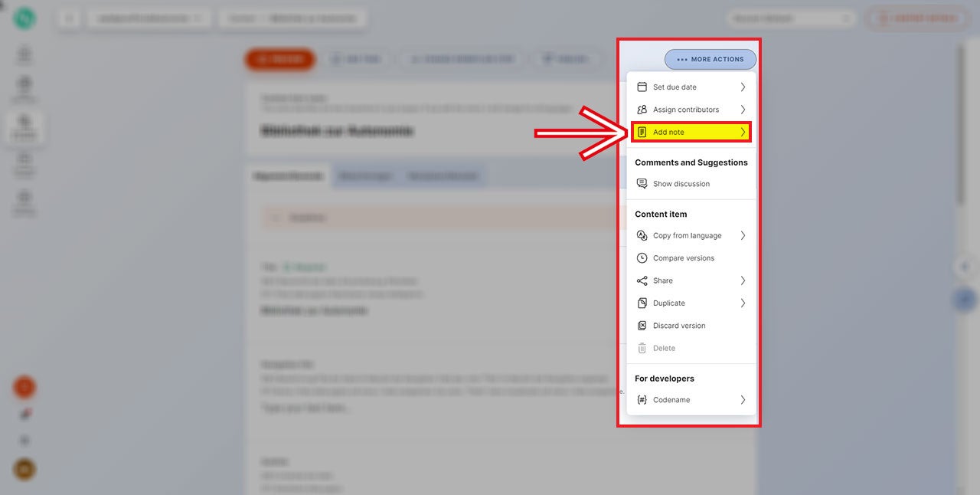Click the clock icon for Compare versions

[x=642, y=258]
